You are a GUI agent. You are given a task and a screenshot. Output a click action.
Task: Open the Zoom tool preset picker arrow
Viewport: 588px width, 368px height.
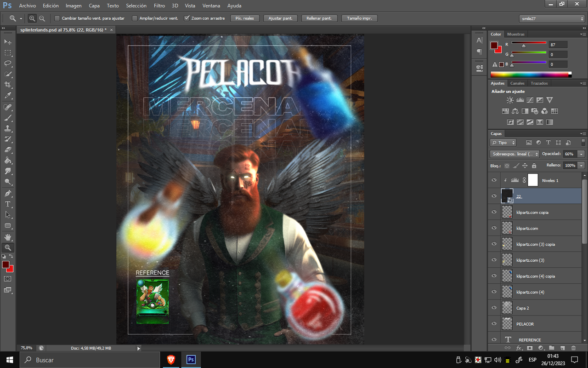click(x=21, y=18)
